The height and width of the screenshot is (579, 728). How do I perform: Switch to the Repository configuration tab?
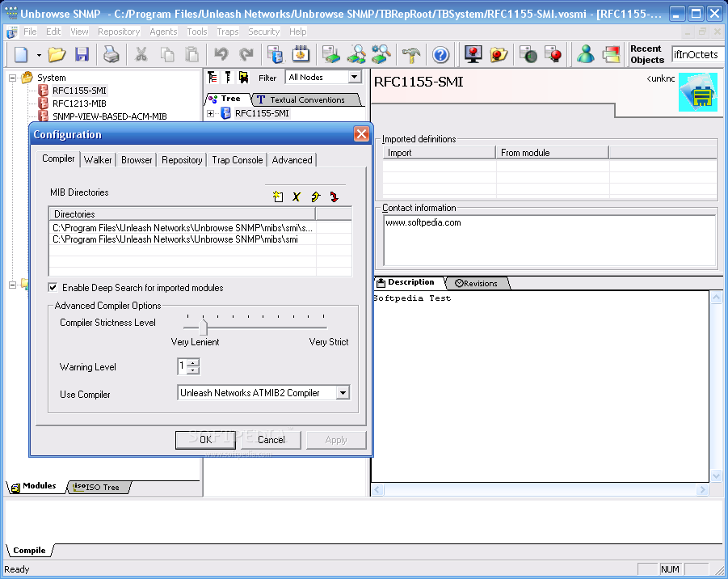tap(182, 160)
